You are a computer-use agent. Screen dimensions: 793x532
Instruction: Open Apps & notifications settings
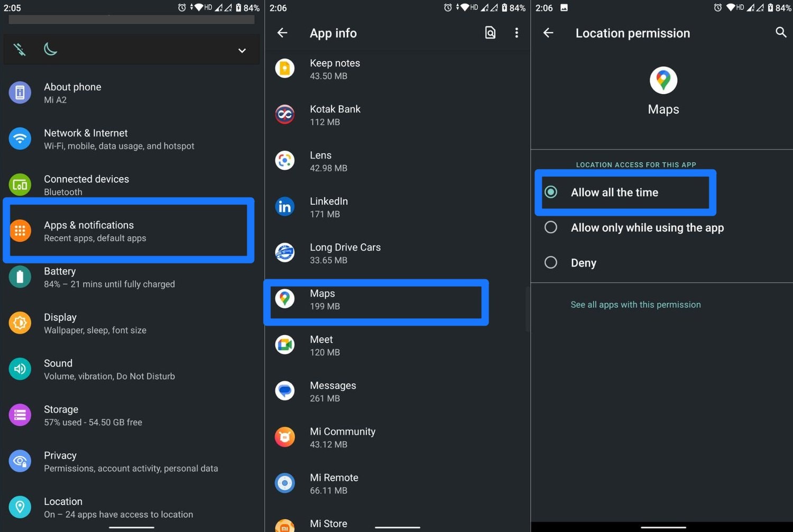point(128,231)
